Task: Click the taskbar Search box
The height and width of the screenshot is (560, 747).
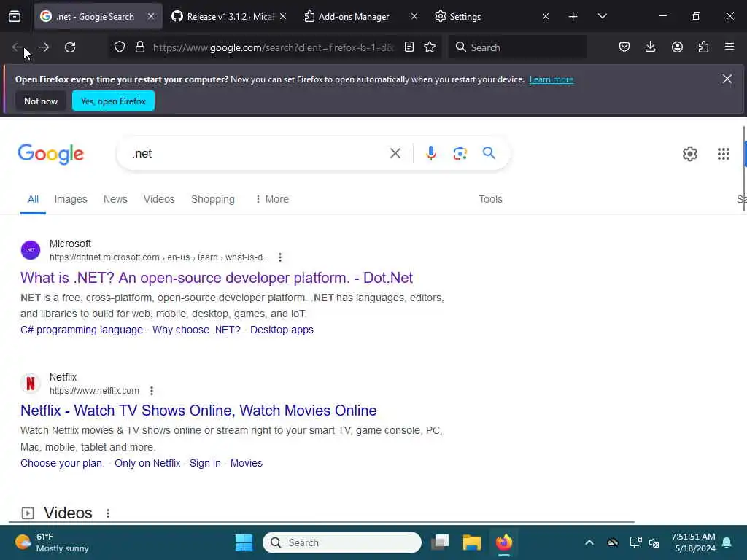Action: click(342, 542)
